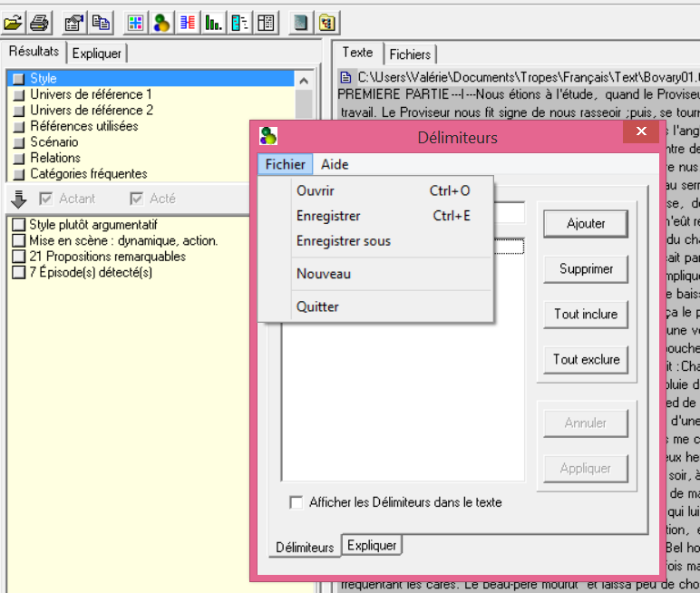Click the red and blue lines toolbar icon
The width and height of the screenshot is (700, 593).
188,22
